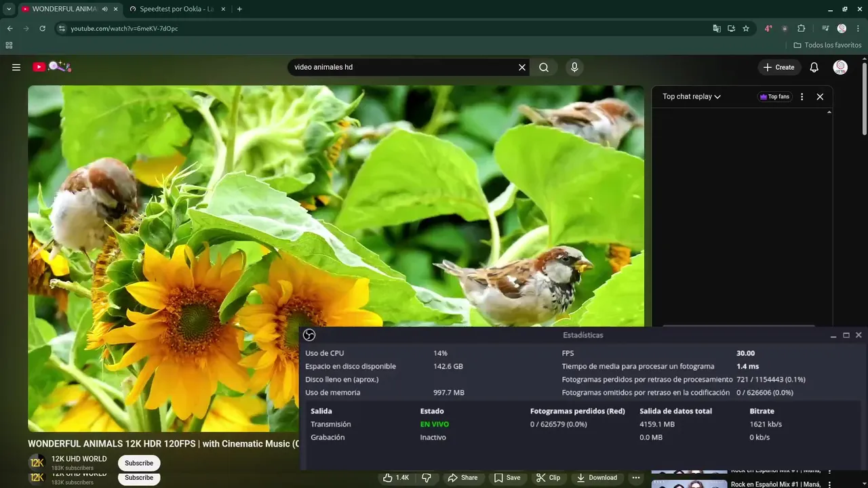Dislike the video with thumbs down
The image size is (868, 488).
coord(427,478)
